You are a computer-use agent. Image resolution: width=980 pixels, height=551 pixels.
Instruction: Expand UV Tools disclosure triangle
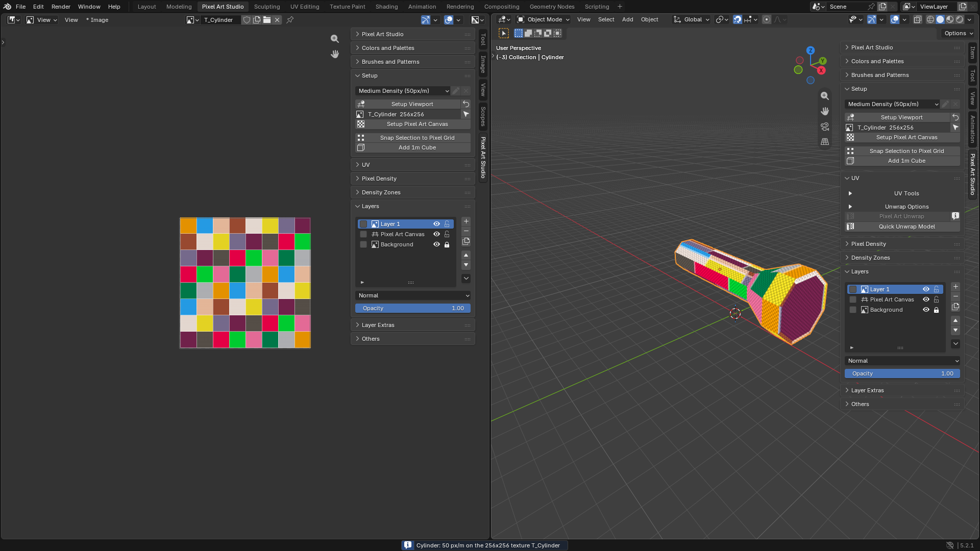[x=850, y=193]
